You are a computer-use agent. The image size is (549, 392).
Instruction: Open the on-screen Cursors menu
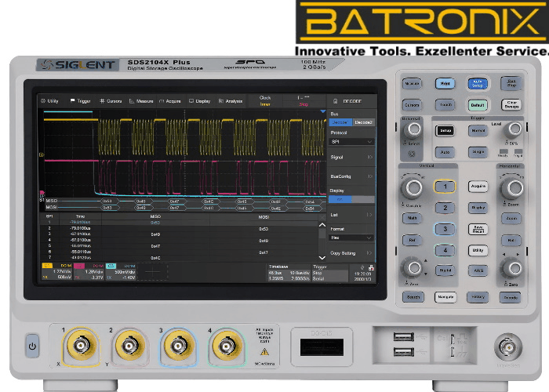click(111, 101)
